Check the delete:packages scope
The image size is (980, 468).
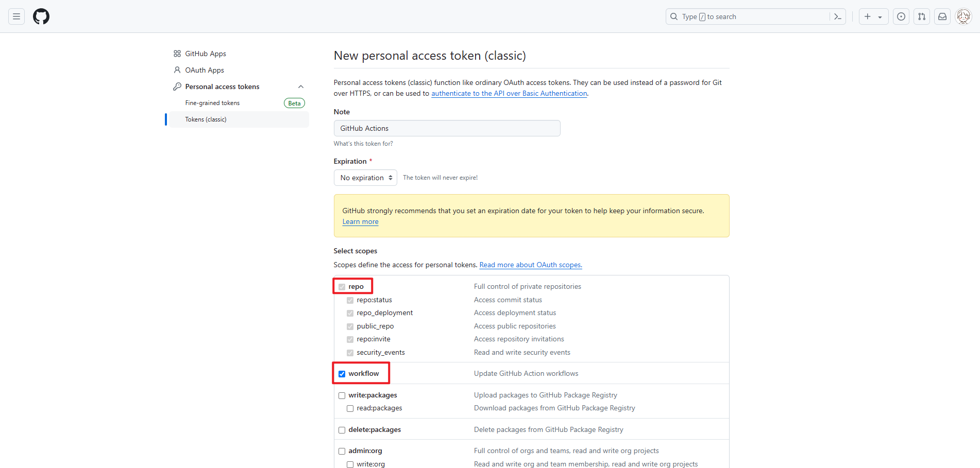point(342,430)
